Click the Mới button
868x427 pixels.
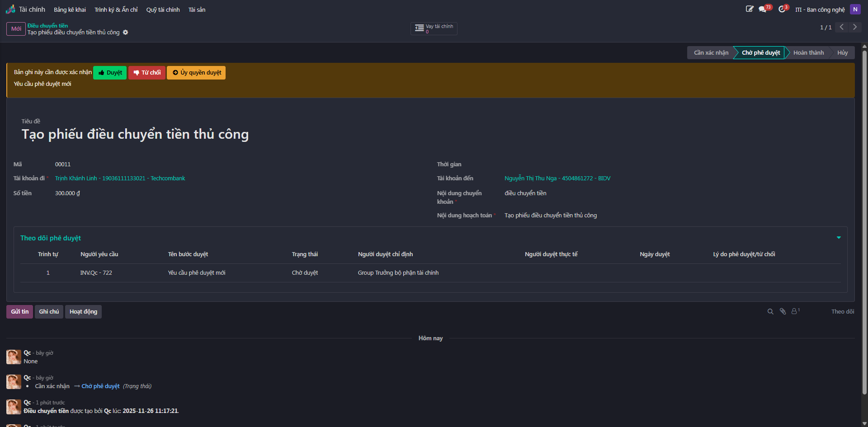(x=16, y=28)
